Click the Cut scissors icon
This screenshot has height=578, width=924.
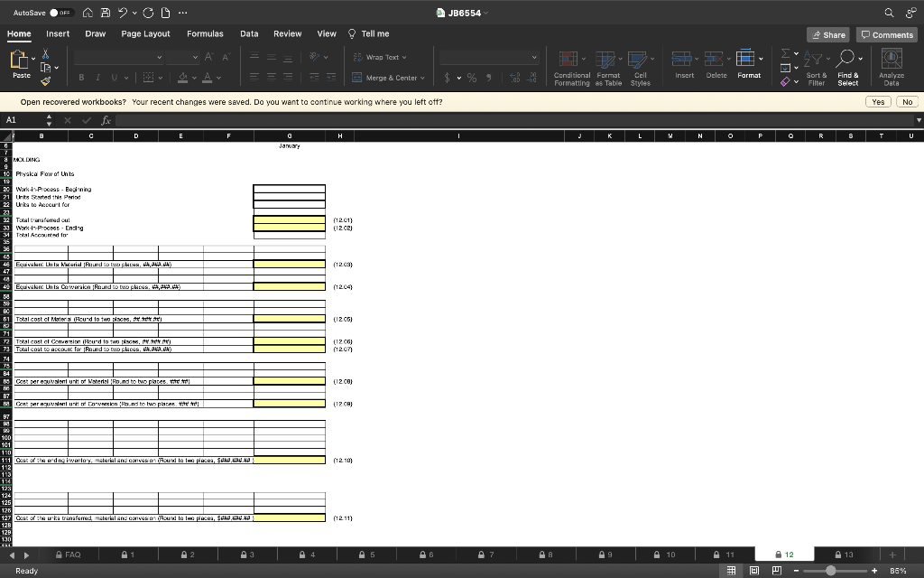click(x=45, y=53)
